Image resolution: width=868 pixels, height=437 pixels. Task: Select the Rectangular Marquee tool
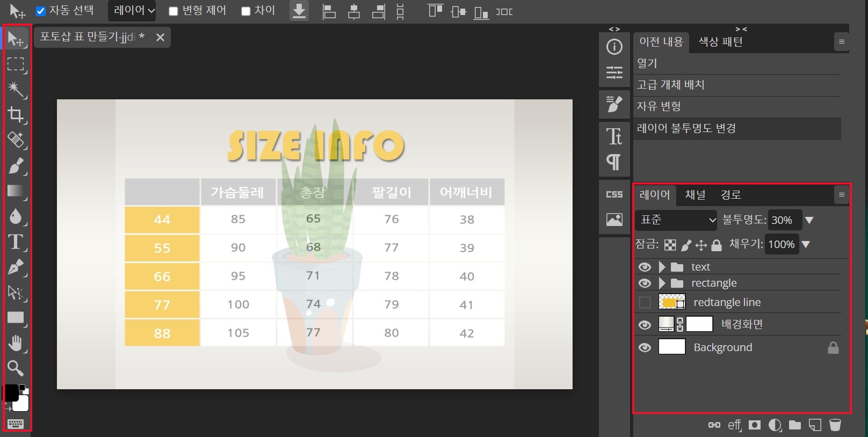point(16,64)
